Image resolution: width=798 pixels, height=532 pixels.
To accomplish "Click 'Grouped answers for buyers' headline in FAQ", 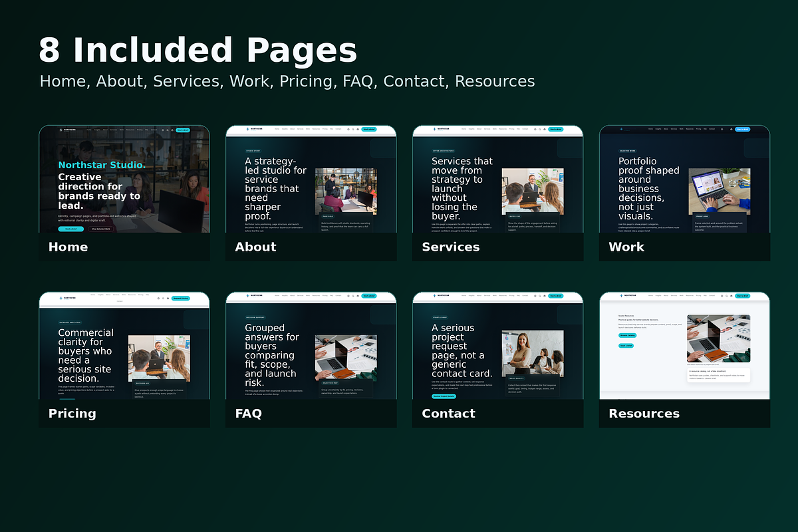I will 272,356.
